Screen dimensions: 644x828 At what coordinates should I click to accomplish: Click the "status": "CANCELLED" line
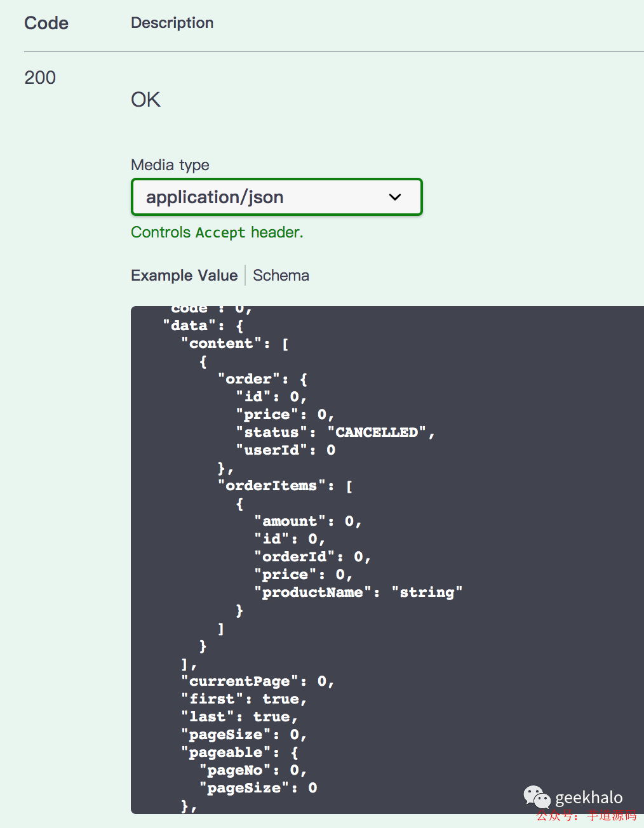pos(335,432)
